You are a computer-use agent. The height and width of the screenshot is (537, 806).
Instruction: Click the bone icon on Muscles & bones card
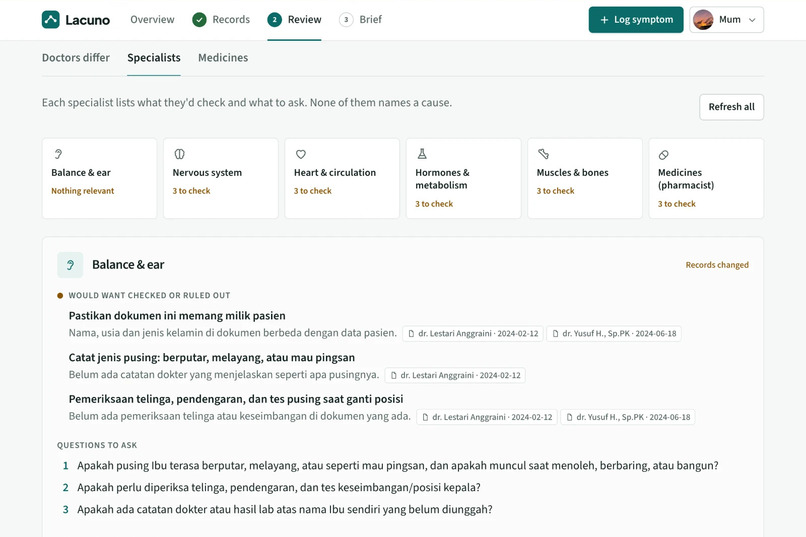coord(543,154)
